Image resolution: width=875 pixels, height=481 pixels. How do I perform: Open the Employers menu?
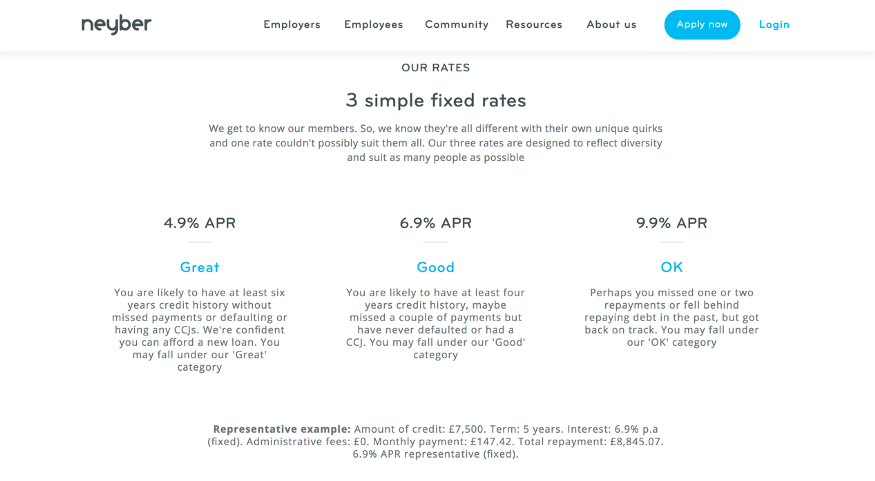pos(292,25)
